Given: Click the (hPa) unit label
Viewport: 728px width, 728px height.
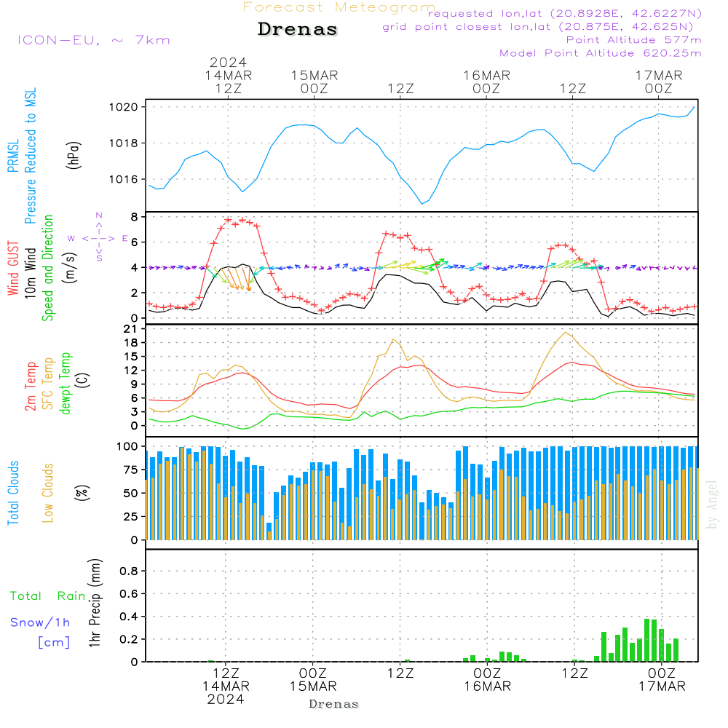Looking at the screenshot, I should pyautogui.click(x=74, y=155).
